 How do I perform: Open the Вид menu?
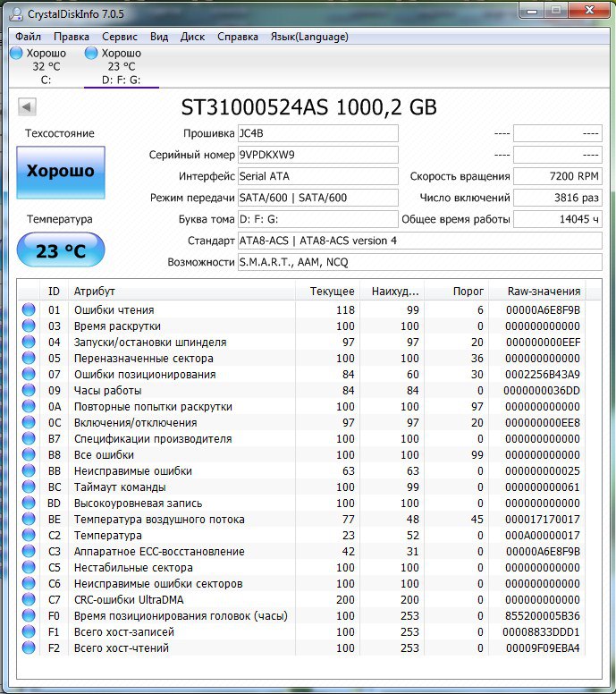tap(159, 37)
